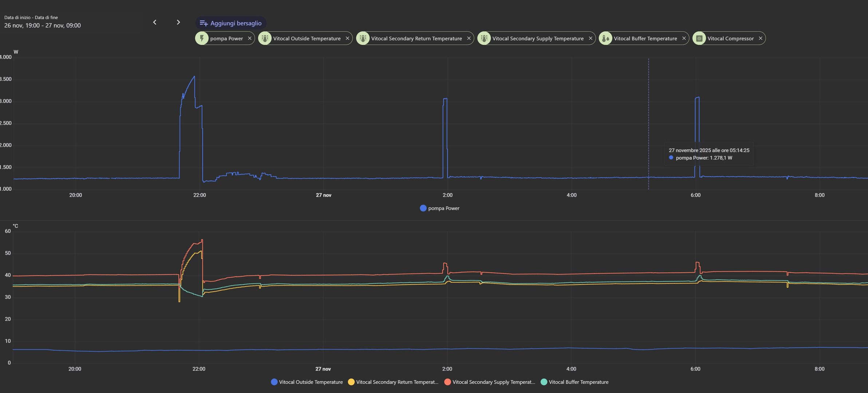Viewport: 868px width, 393px height.
Task: Toggle pompa Power series in legend
Action: point(440,208)
